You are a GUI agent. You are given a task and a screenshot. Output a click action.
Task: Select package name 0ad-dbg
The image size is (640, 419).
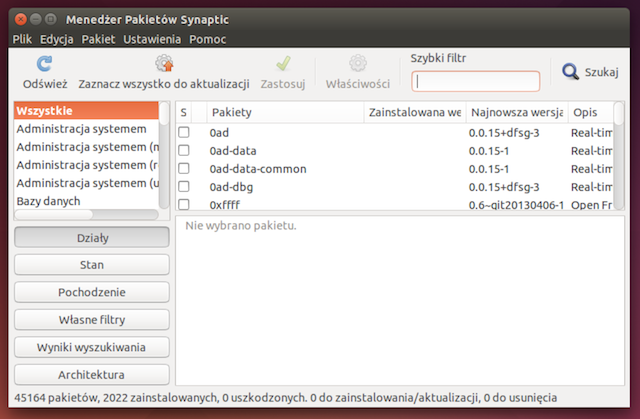pyautogui.click(x=231, y=187)
